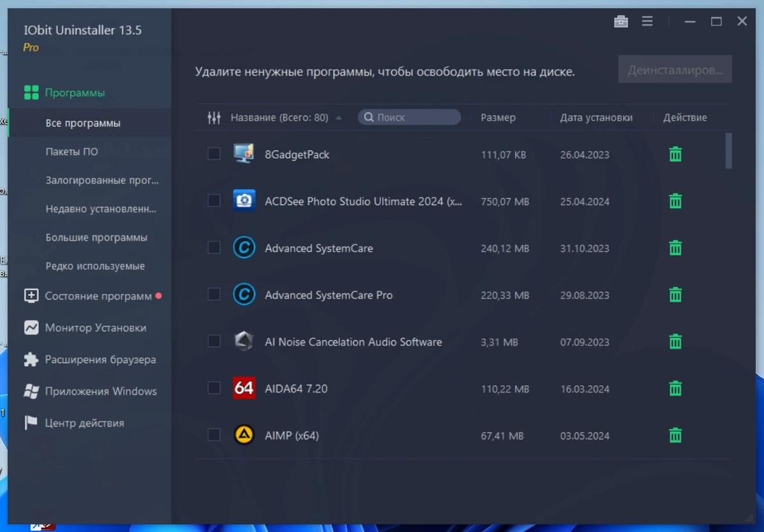Sort by Размер column header
Viewport: 764px width, 532px height.
pos(498,118)
